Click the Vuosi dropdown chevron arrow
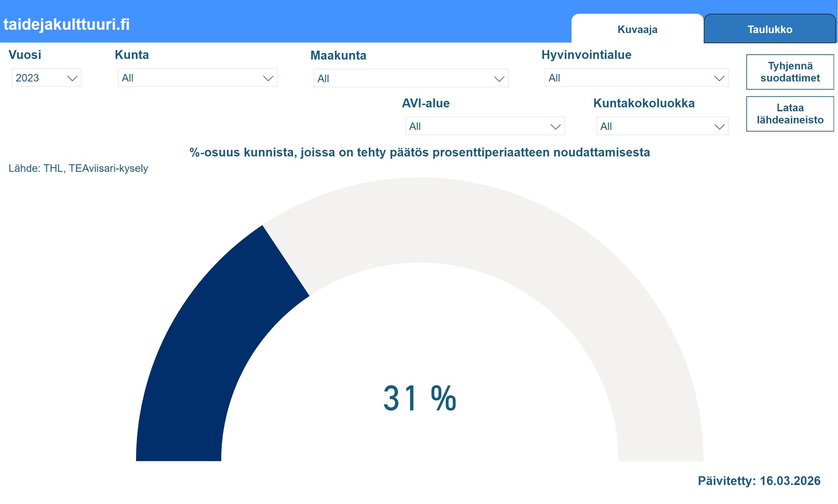This screenshot has height=504, width=838. (x=72, y=78)
